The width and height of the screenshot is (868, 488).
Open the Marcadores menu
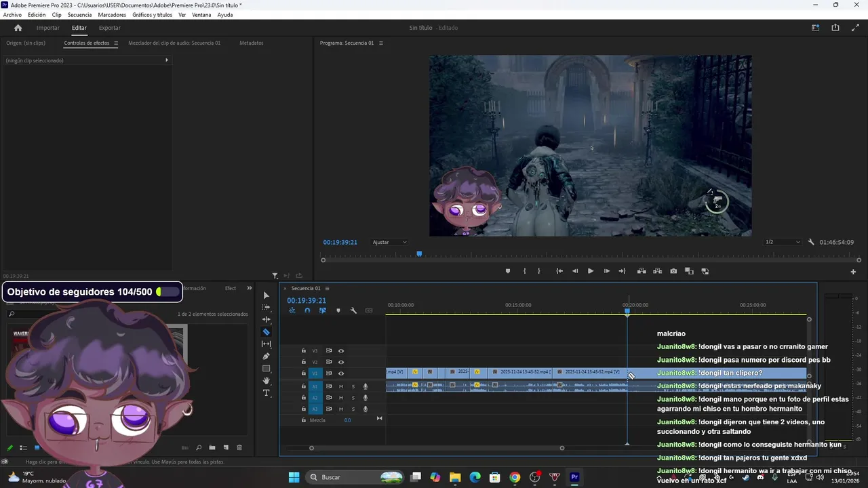tap(112, 15)
